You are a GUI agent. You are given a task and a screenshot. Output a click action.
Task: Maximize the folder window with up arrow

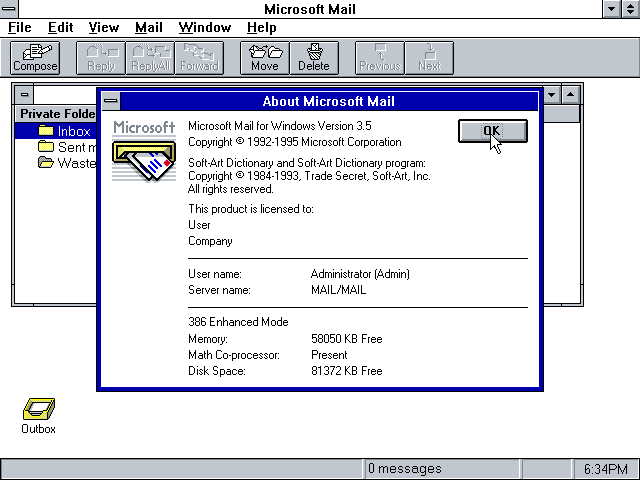click(570, 95)
